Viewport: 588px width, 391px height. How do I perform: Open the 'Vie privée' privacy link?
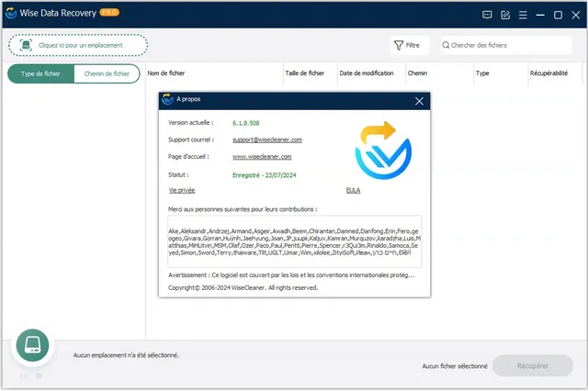pos(182,190)
